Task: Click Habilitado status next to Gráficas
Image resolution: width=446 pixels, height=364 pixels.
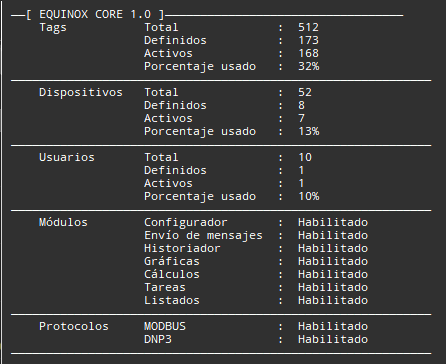Action: (x=333, y=261)
